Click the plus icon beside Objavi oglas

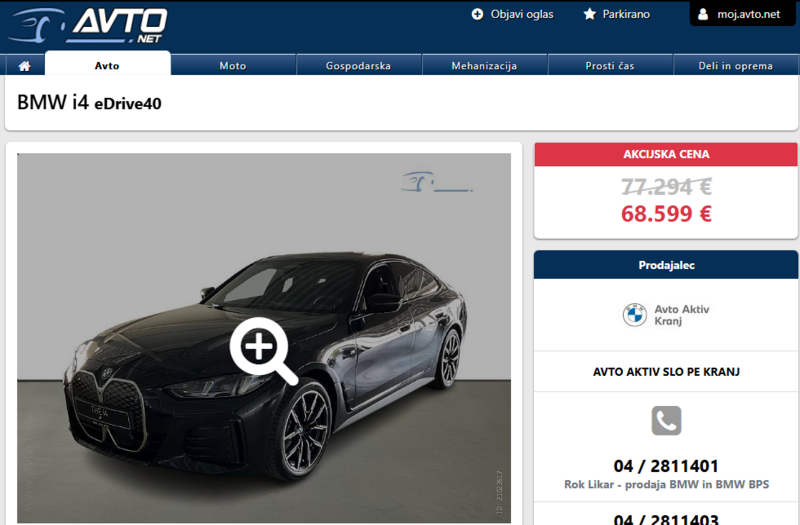coord(477,14)
